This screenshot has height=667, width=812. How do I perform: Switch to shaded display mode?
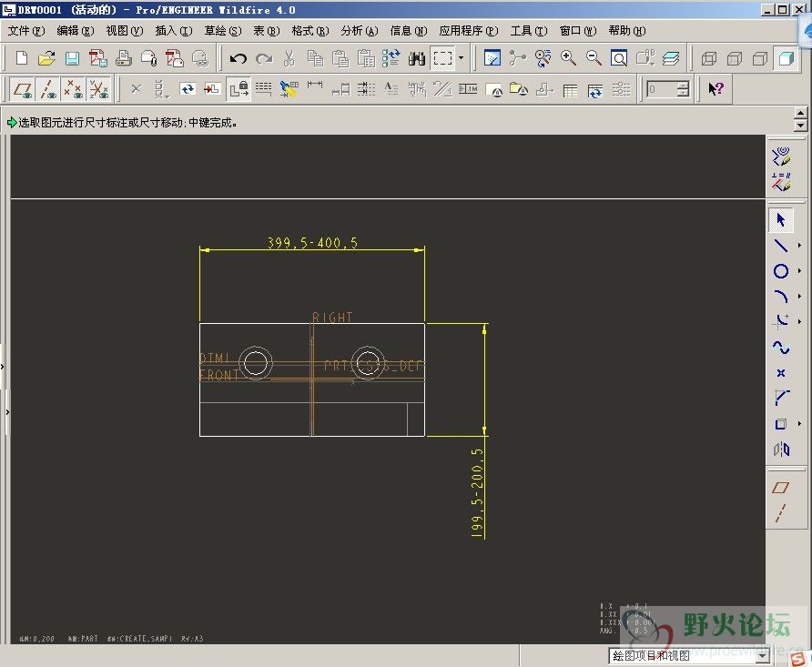click(786, 58)
